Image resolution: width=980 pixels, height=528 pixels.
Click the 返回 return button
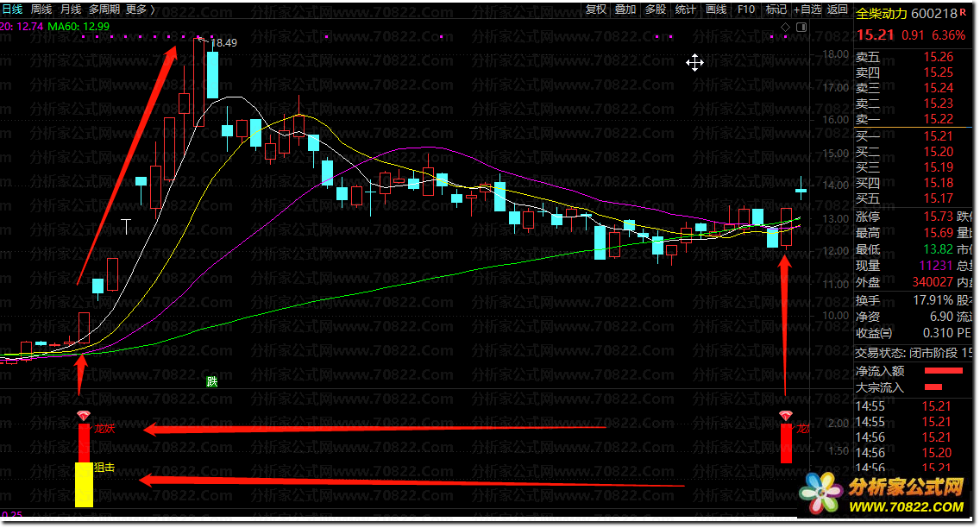(837, 9)
